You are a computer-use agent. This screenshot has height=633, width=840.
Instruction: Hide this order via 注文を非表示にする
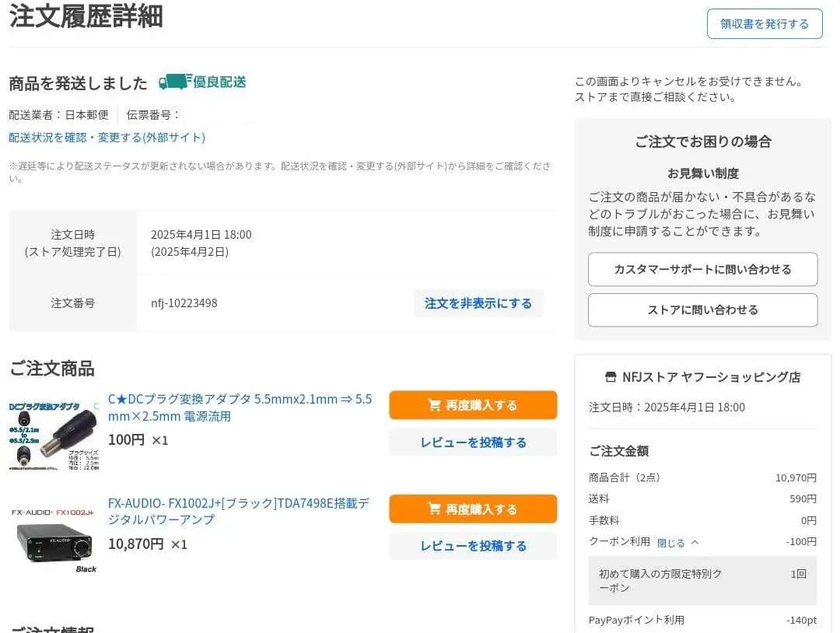point(479,303)
